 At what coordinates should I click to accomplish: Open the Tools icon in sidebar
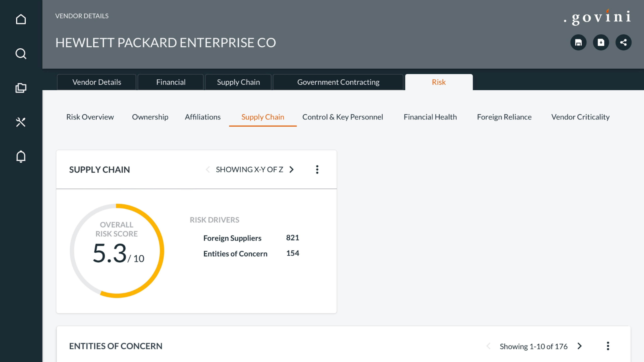(21, 122)
